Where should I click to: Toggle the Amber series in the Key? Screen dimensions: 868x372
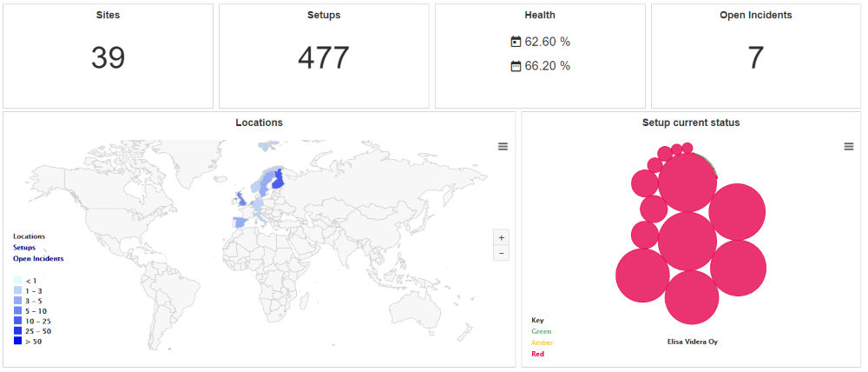pos(542,342)
